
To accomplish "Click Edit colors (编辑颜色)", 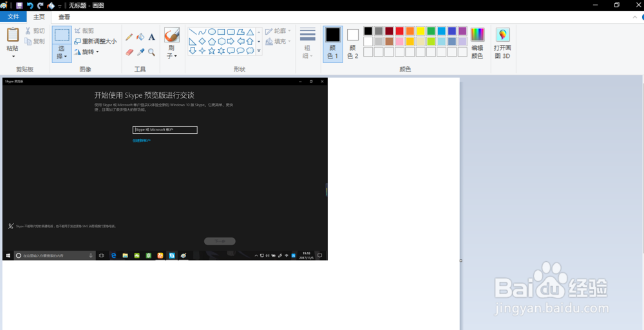I will 477,44.
